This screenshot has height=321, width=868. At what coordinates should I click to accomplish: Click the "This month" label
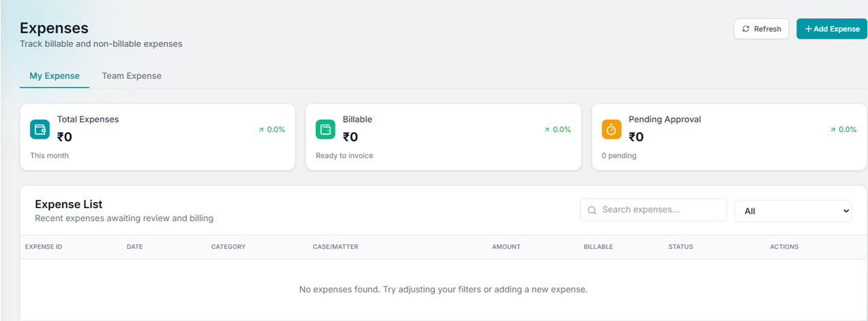click(x=49, y=156)
